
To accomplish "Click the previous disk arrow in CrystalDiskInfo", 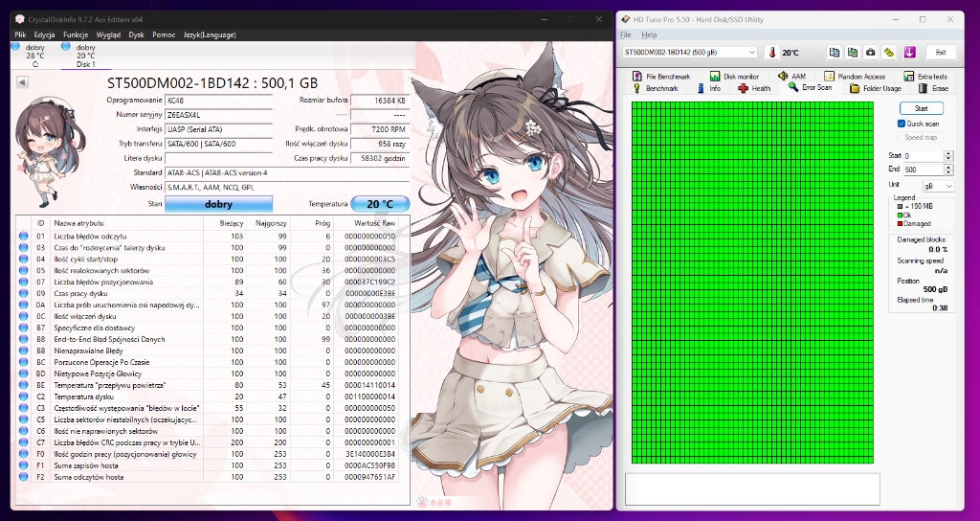I will point(23,82).
